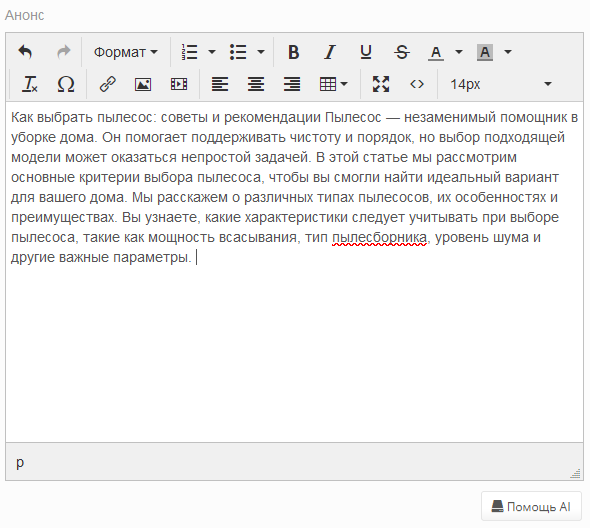Toggle strikethrough formatting
The width and height of the screenshot is (590, 528).
(x=401, y=52)
